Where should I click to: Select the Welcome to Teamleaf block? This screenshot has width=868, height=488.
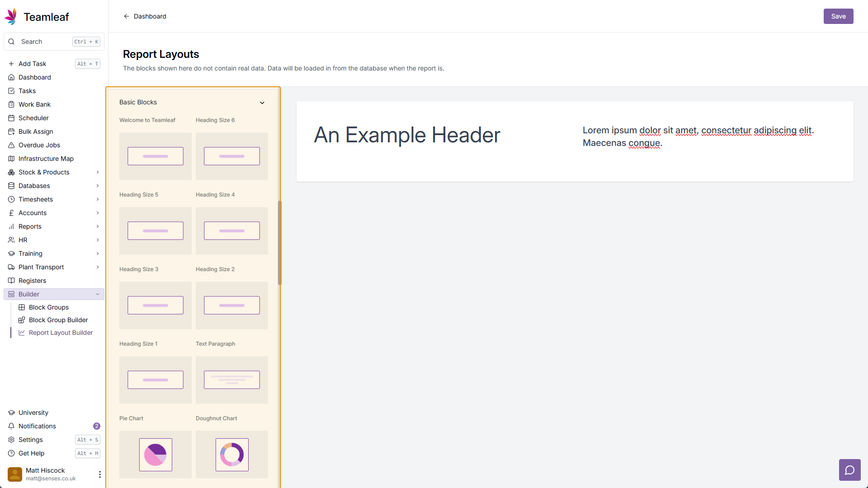click(156, 156)
